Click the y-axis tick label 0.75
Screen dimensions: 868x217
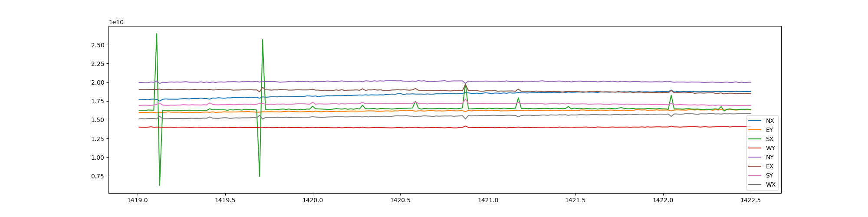(x=97, y=176)
